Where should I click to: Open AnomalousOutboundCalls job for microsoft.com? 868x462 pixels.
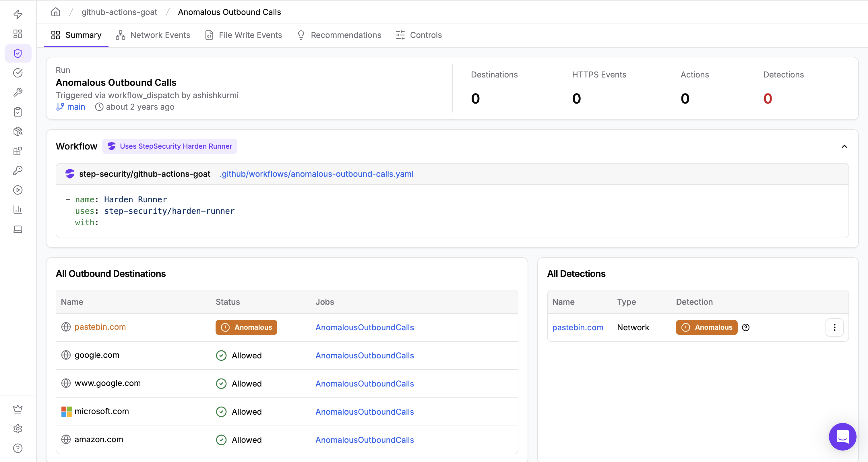tap(365, 411)
